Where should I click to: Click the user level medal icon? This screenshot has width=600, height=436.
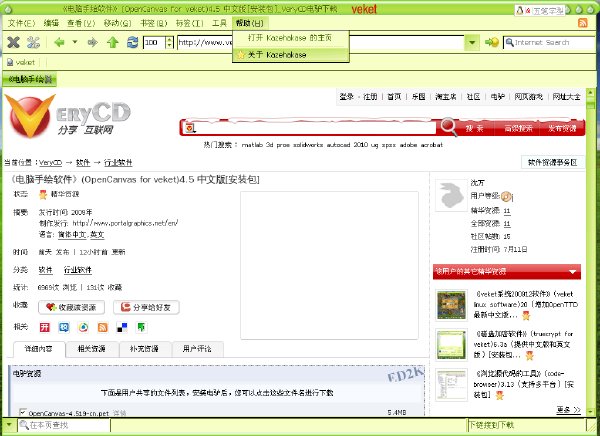pyautogui.click(x=506, y=196)
